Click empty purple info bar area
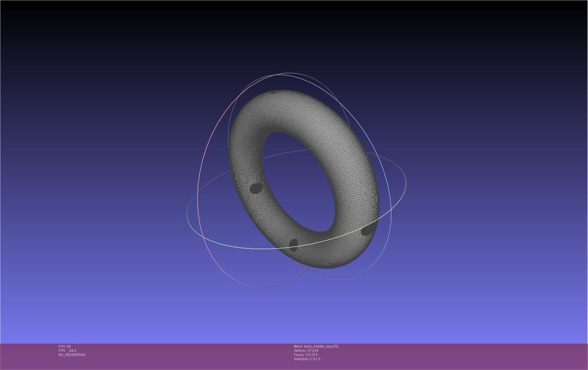The height and width of the screenshot is (370, 588). click(x=449, y=356)
